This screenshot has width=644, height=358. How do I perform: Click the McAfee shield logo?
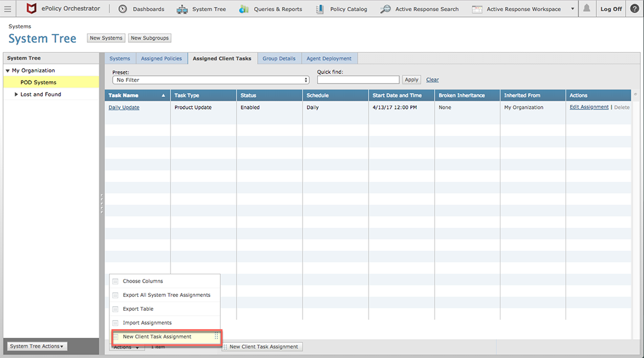tap(31, 8)
